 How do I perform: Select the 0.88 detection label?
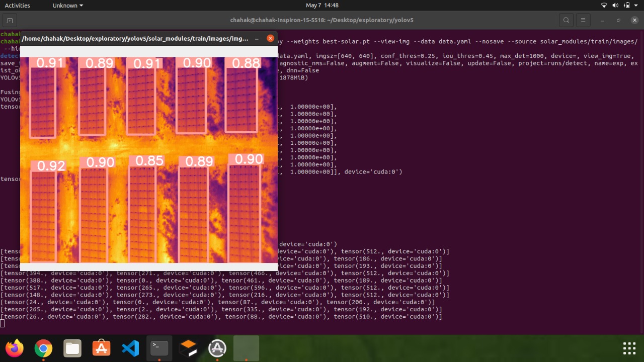coord(247,63)
